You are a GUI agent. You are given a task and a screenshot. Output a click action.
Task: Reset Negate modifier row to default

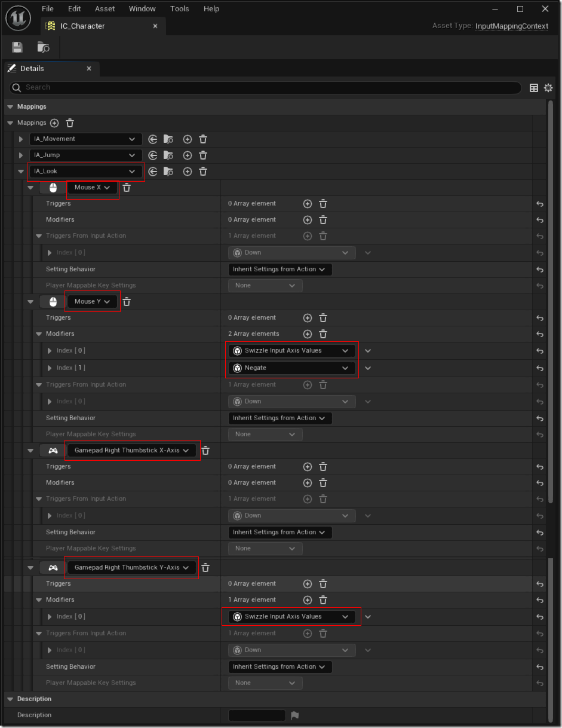[540, 368]
